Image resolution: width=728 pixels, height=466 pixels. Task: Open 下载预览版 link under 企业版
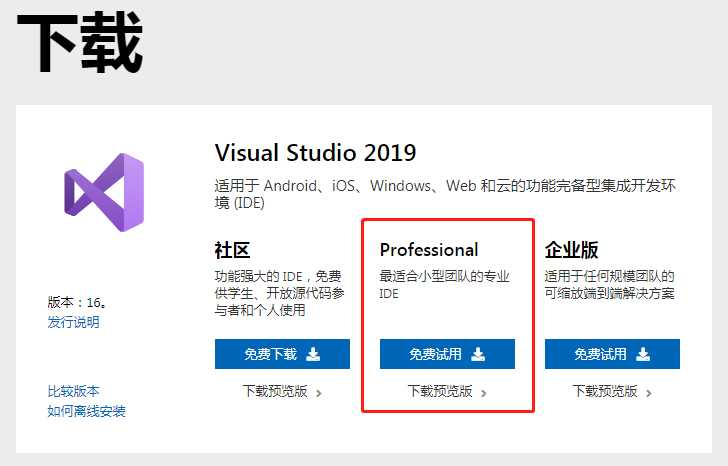tap(612, 391)
